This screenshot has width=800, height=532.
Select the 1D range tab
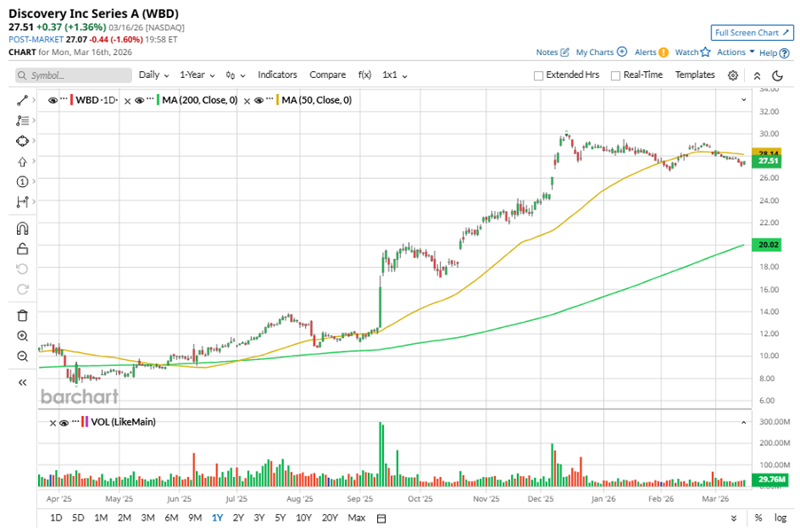(x=56, y=518)
